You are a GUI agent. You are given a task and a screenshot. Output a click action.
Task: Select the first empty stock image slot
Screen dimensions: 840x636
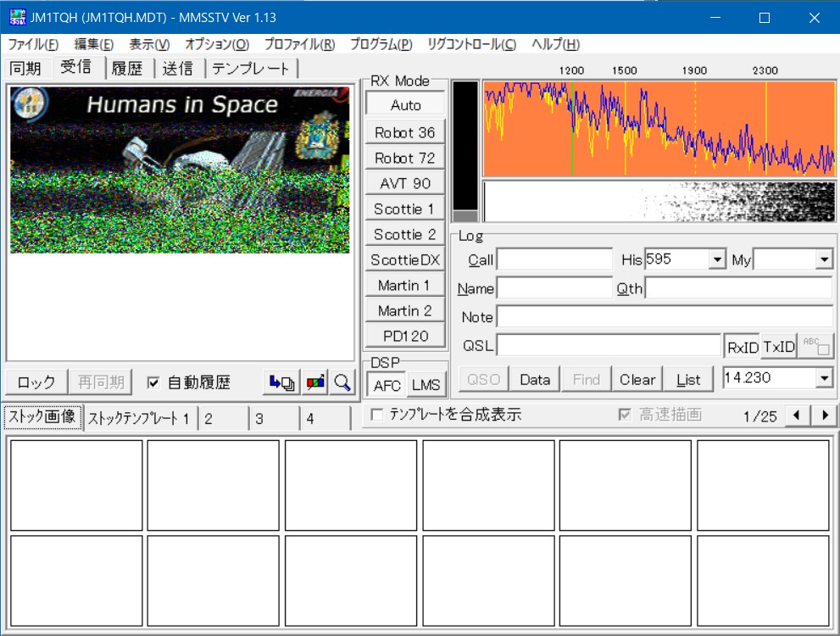point(76,485)
